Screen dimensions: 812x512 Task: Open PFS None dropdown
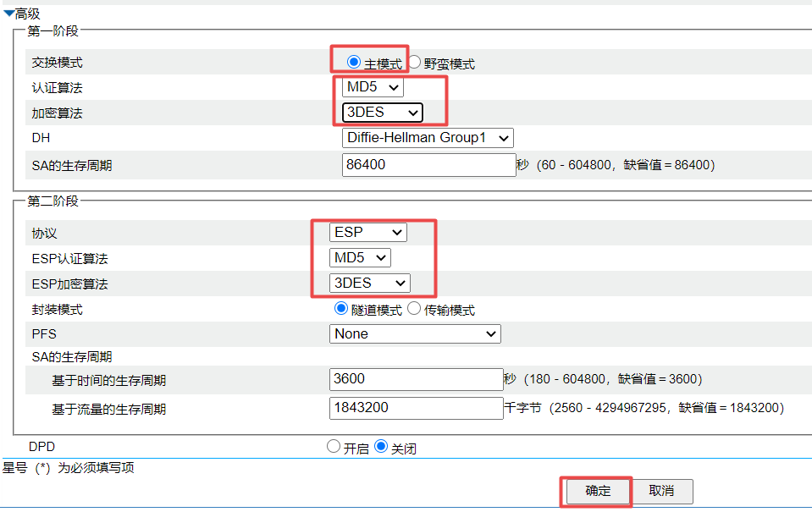coord(415,333)
